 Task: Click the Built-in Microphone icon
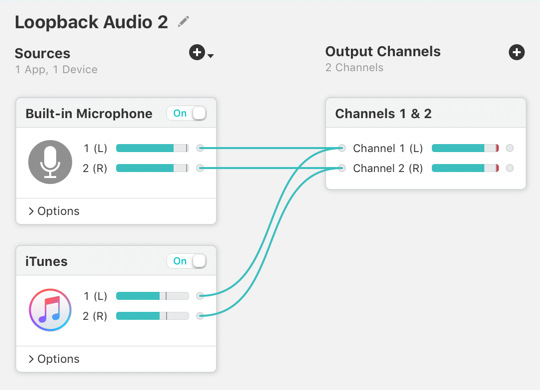click(x=50, y=162)
